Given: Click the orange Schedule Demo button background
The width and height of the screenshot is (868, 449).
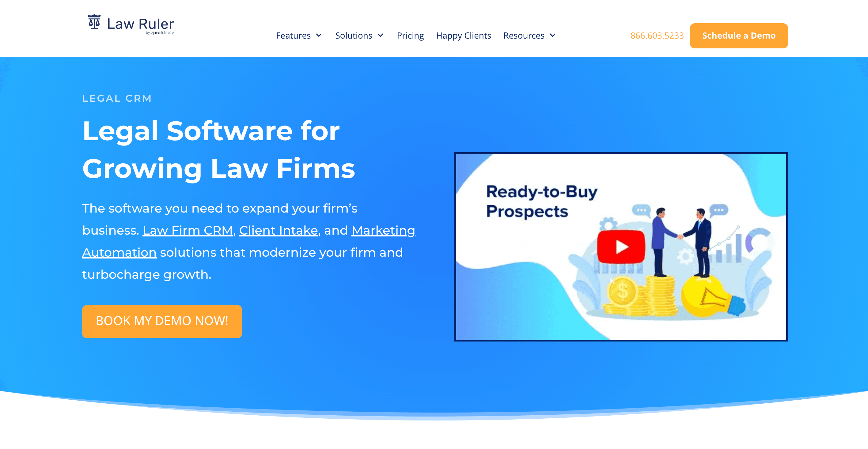Looking at the screenshot, I should pos(739,36).
